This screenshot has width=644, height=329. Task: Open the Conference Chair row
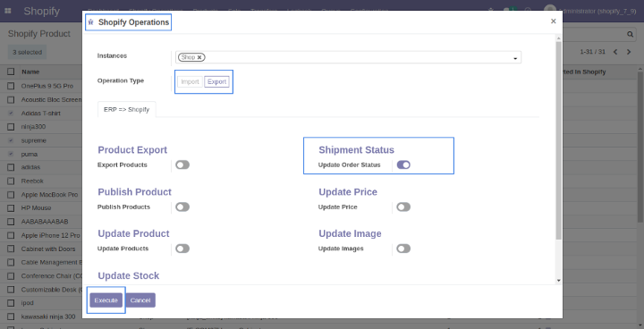pyautogui.click(x=51, y=276)
